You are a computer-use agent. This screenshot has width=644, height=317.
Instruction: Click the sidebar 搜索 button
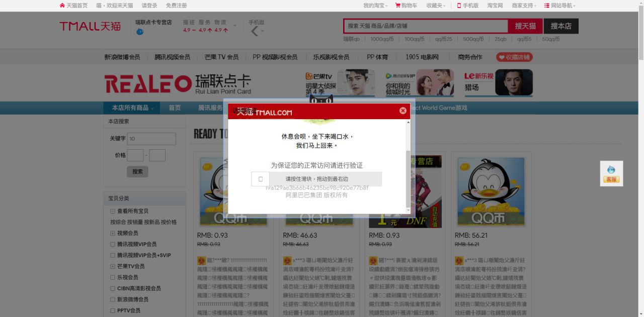137,171
